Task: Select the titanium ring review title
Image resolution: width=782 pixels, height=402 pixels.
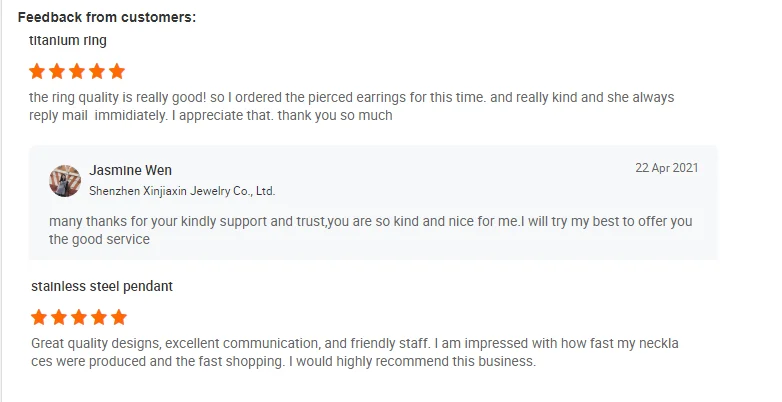Action: point(68,41)
